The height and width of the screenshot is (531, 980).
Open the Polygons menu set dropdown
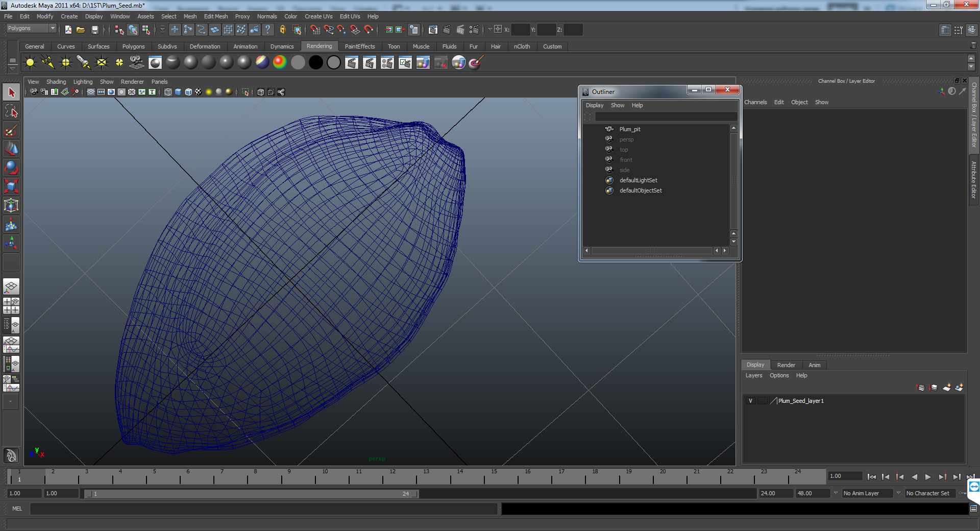(31, 29)
